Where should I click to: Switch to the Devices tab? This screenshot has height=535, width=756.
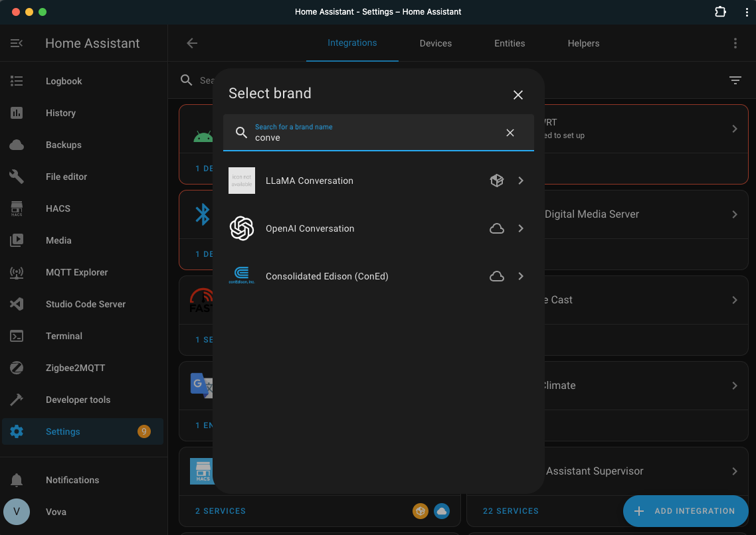coord(435,43)
